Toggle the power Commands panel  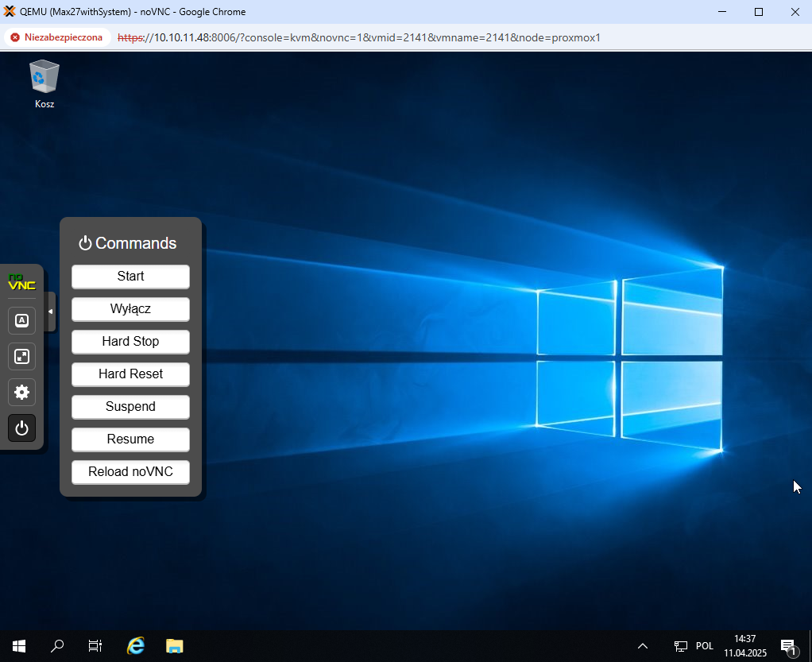pos(21,428)
